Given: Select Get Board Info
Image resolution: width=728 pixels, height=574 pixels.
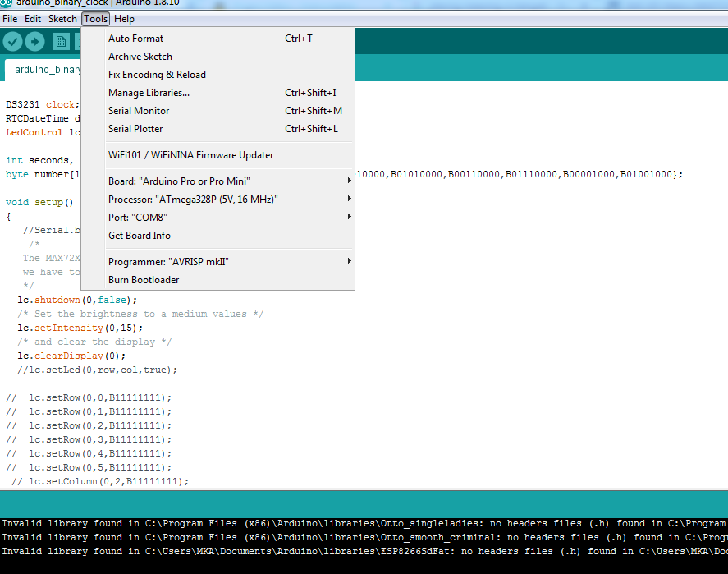Looking at the screenshot, I should pyautogui.click(x=217, y=236).
